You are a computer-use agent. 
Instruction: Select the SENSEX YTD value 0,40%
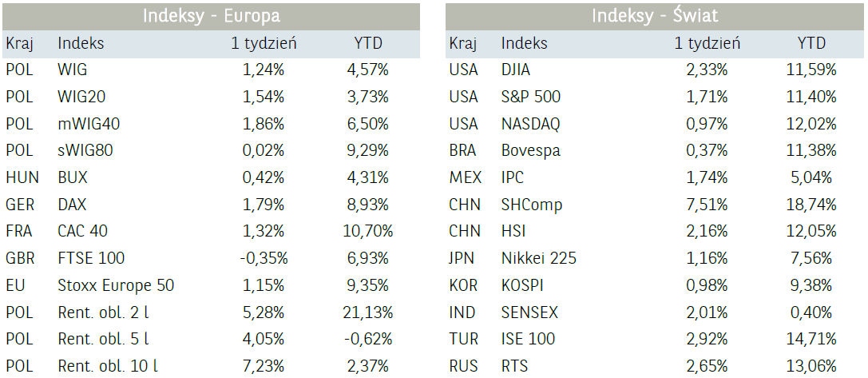815,312
